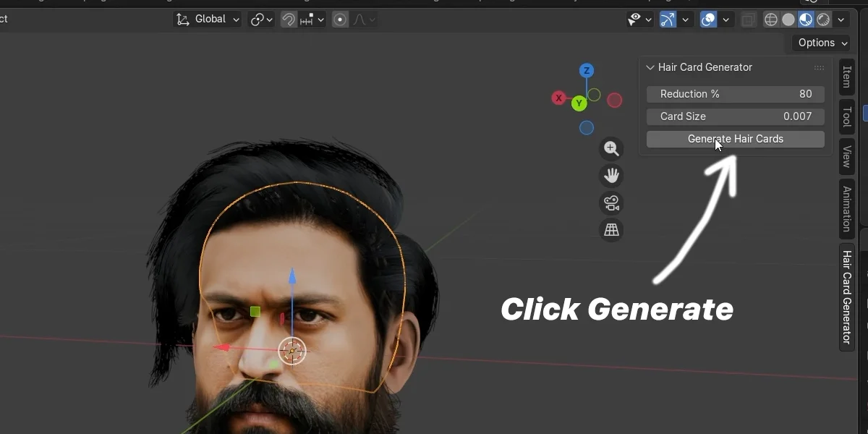The height and width of the screenshot is (434, 868).
Task: Click the pan hand icon
Action: (611, 176)
